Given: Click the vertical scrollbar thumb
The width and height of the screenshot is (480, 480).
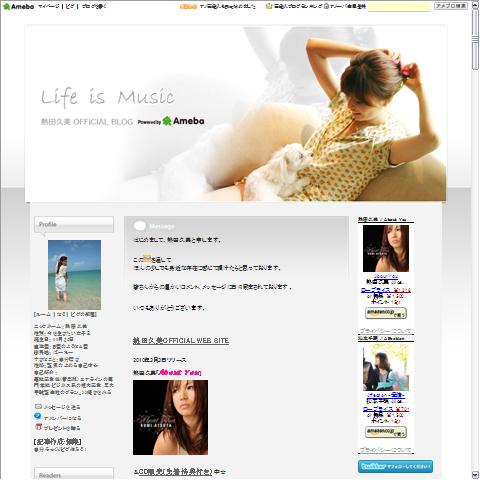Looking at the screenshot, I should pyautogui.click(x=475, y=40).
